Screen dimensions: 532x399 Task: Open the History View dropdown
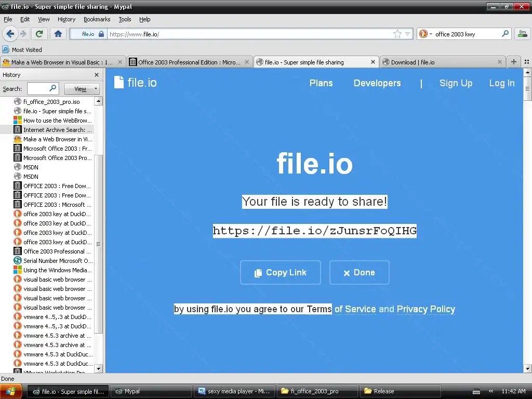pos(82,89)
